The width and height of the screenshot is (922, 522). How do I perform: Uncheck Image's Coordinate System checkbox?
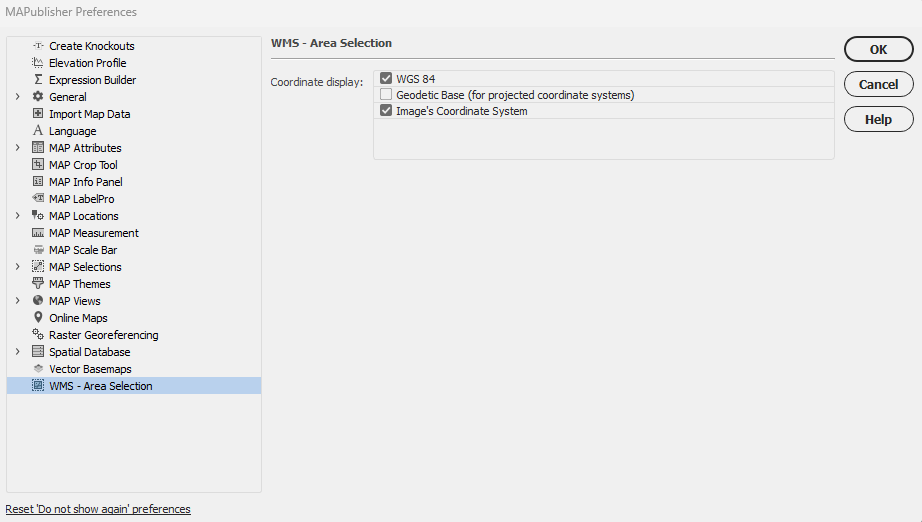pyautogui.click(x=386, y=111)
